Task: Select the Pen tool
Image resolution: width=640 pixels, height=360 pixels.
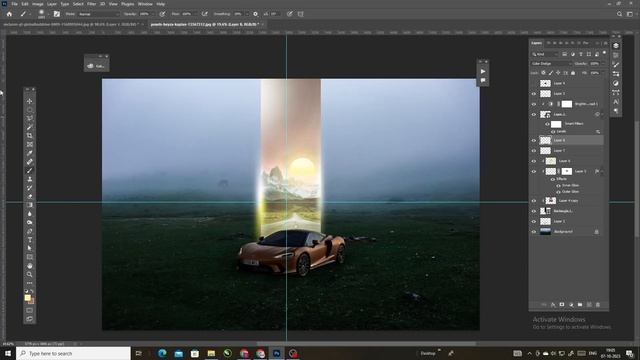Action: (29, 231)
